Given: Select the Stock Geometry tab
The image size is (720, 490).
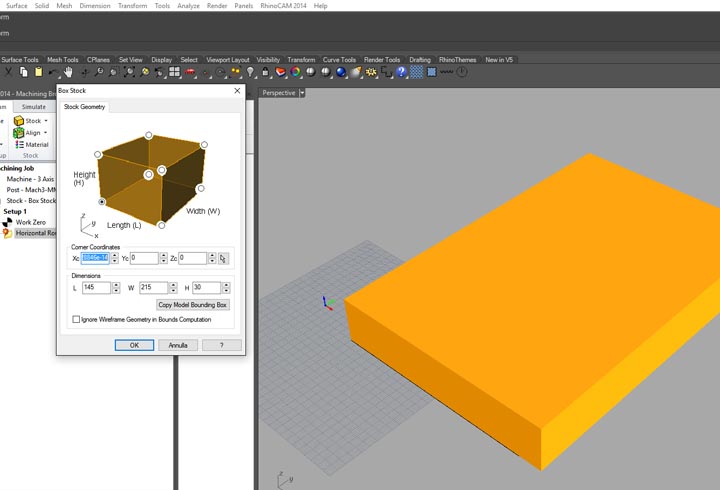Looking at the screenshot, I should tap(84, 107).
